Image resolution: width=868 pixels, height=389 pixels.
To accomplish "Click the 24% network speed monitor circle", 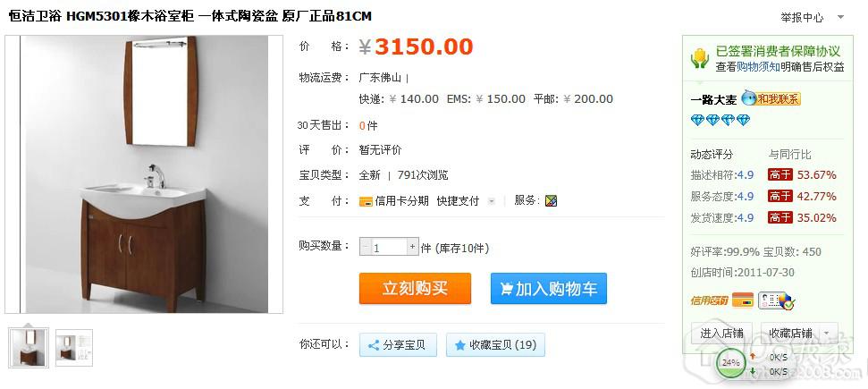I will (x=730, y=362).
